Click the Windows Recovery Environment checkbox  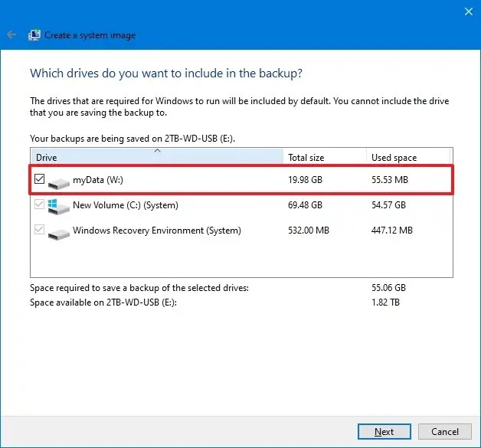pyautogui.click(x=39, y=230)
